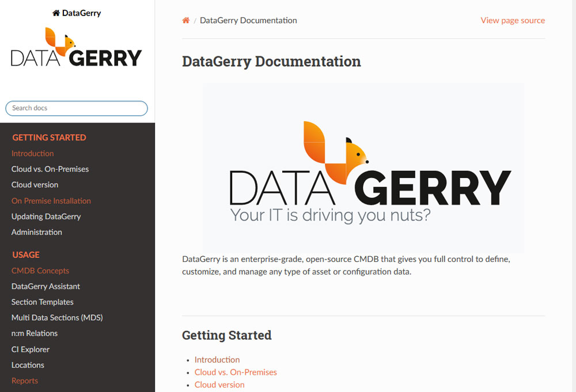This screenshot has height=392, width=576.
Task: Go to On Premise Installation page
Action: 51,201
